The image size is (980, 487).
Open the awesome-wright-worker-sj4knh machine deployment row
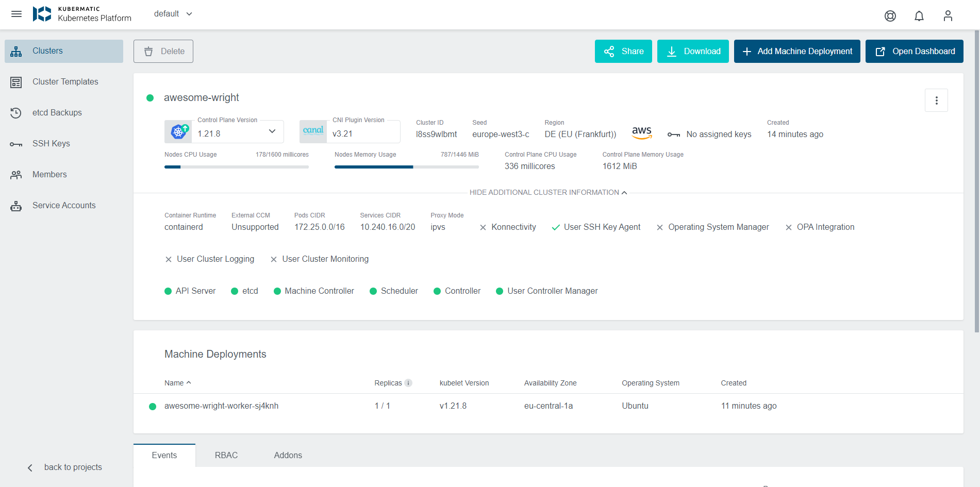click(x=221, y=406)
